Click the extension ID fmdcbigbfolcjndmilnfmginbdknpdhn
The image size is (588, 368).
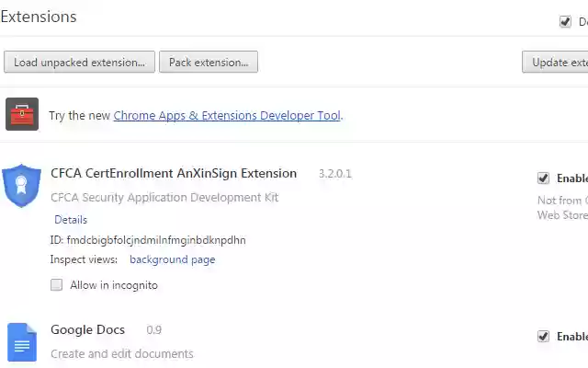click(156, 240)
